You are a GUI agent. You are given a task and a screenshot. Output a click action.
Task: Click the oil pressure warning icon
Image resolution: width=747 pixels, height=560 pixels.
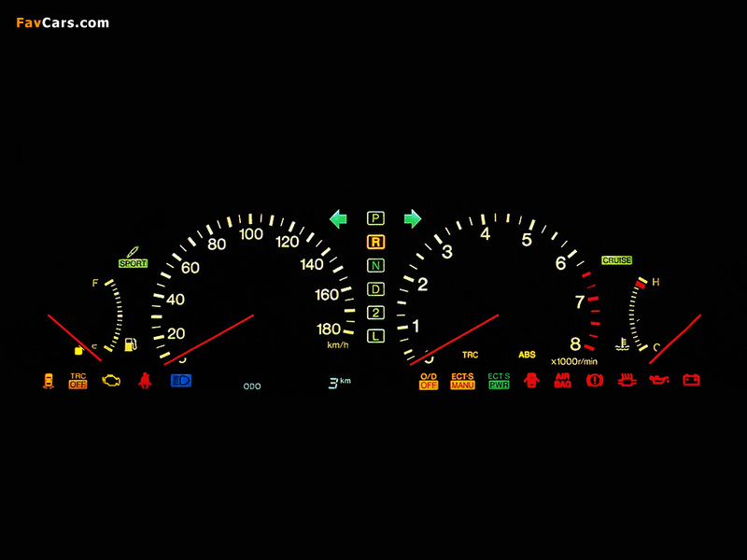click(x=659, y=381)
